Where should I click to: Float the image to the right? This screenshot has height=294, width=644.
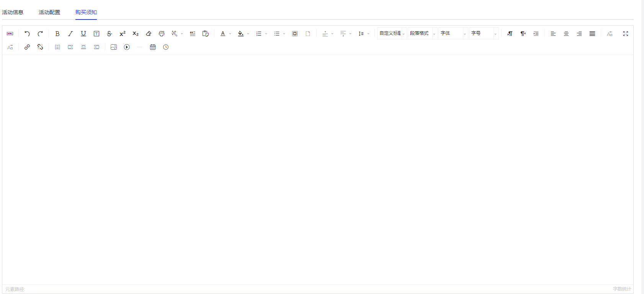[x=96, y=47]
